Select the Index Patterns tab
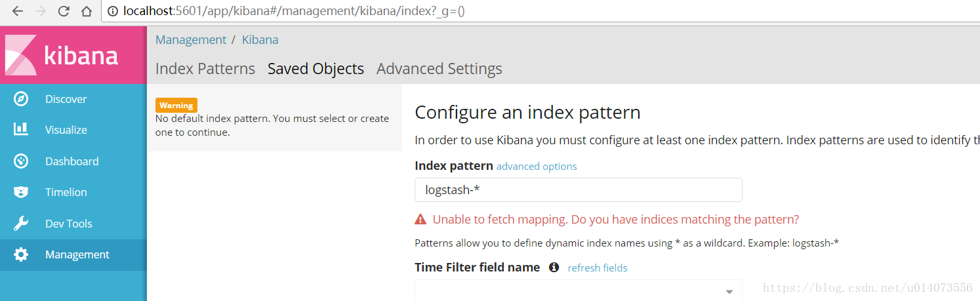Viewport: 980px width, 301px height. point(205,69)
